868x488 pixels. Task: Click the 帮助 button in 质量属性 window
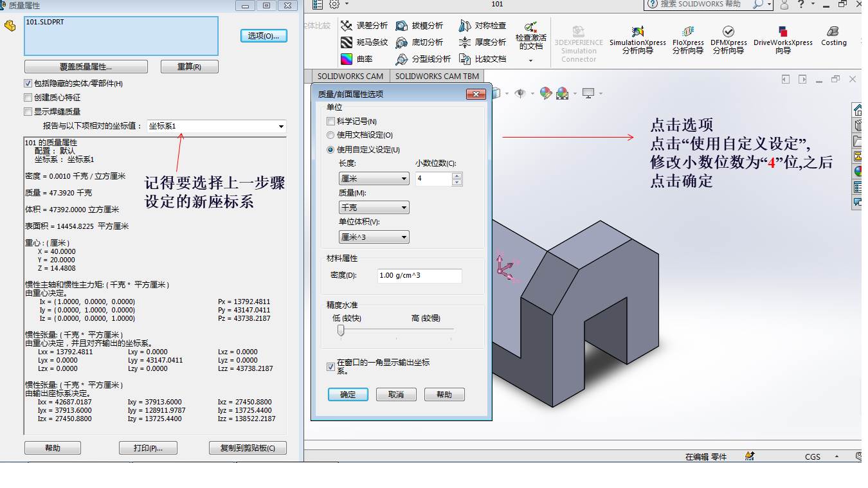click(x=53, y=448)
